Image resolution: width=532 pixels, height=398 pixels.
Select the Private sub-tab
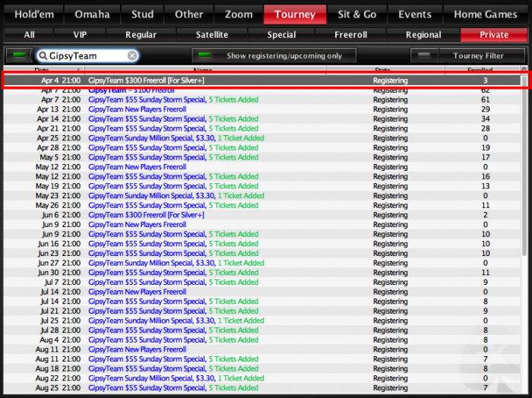494,35
